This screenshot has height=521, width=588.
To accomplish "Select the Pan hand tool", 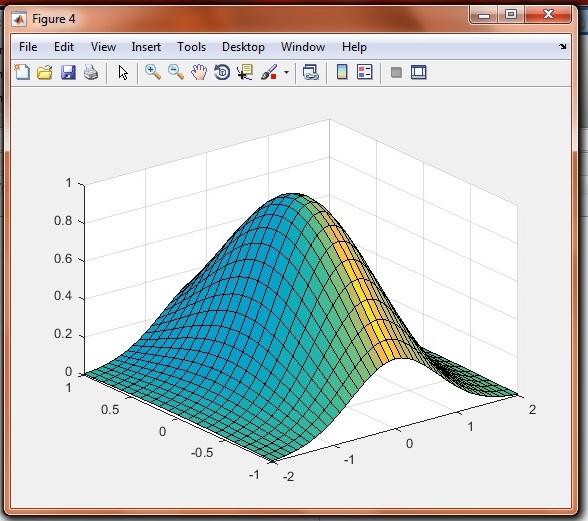I will [199, 72].
